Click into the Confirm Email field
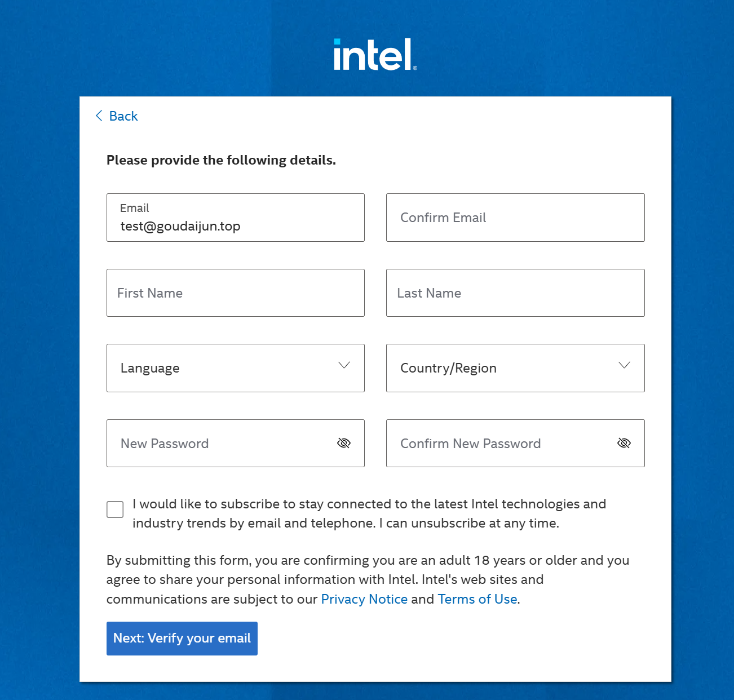 (515, 218)
